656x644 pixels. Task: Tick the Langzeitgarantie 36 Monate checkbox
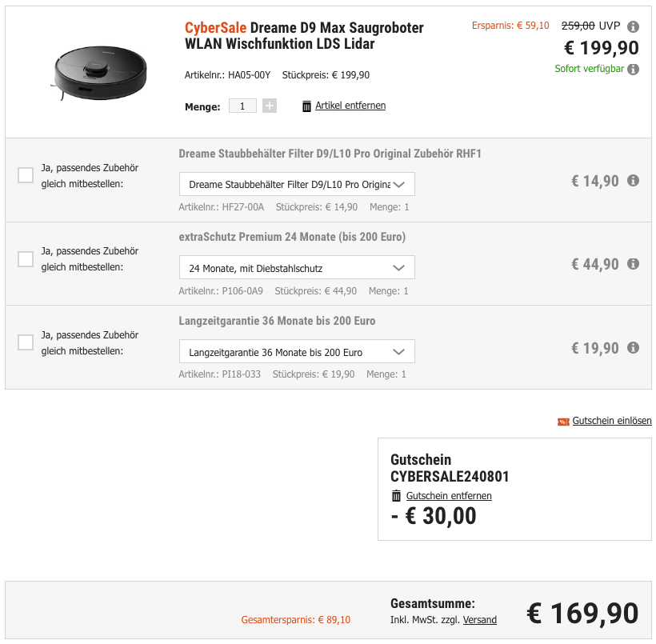click(26, 342)
